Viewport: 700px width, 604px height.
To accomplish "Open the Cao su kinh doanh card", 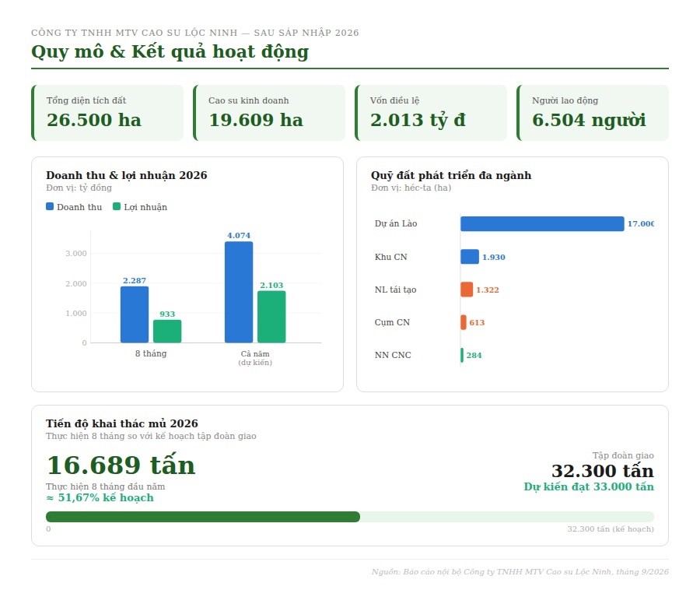I will click(x=269, y=113).
